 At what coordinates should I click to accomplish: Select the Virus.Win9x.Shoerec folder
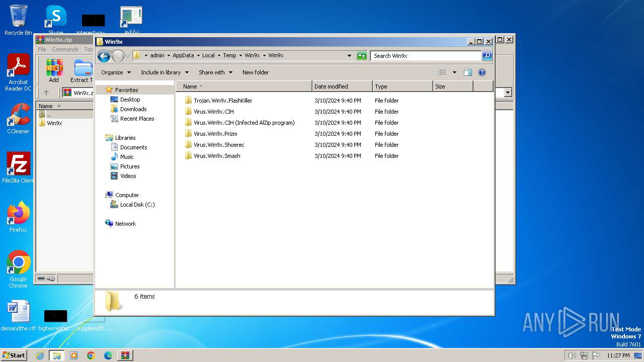pos(214,145)
